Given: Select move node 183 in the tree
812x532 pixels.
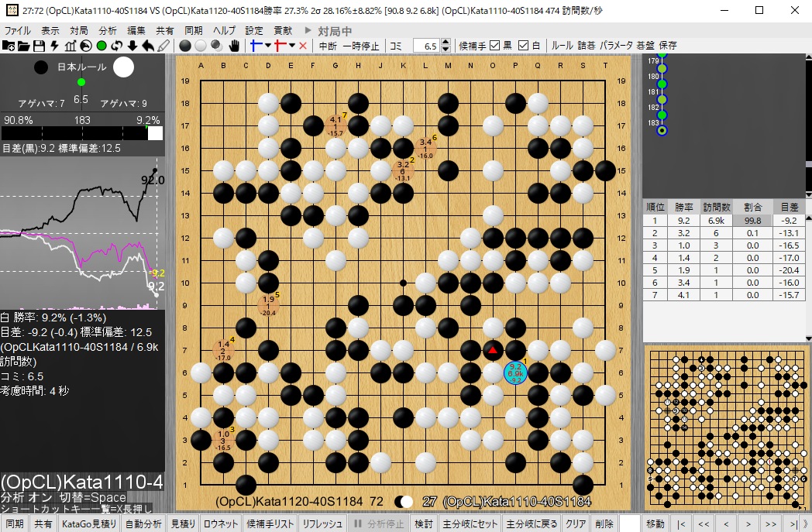Looking at the screenshot, I should click(662, 130).
